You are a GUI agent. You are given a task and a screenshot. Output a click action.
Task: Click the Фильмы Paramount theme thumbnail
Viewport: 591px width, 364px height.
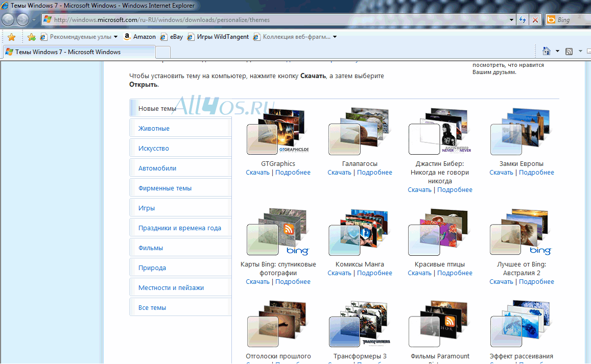pyautogui.click(x=440, y=324)
